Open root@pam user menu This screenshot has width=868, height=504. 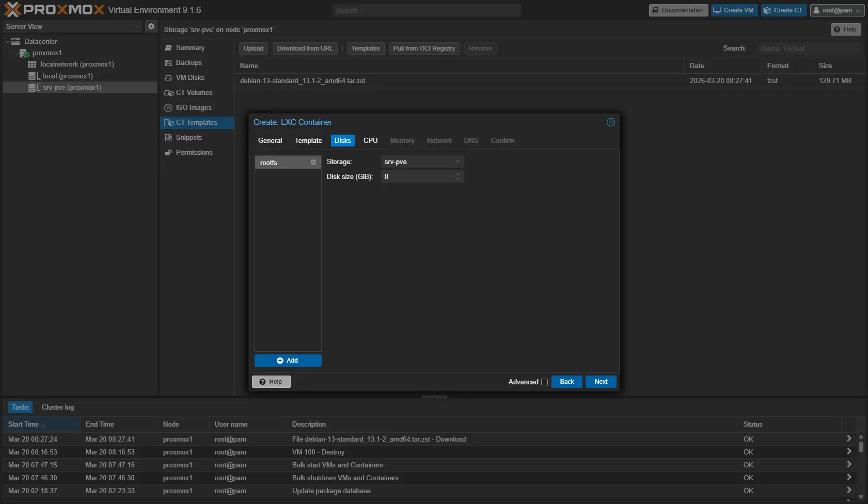pyautogui.click(x=837, y=10)
